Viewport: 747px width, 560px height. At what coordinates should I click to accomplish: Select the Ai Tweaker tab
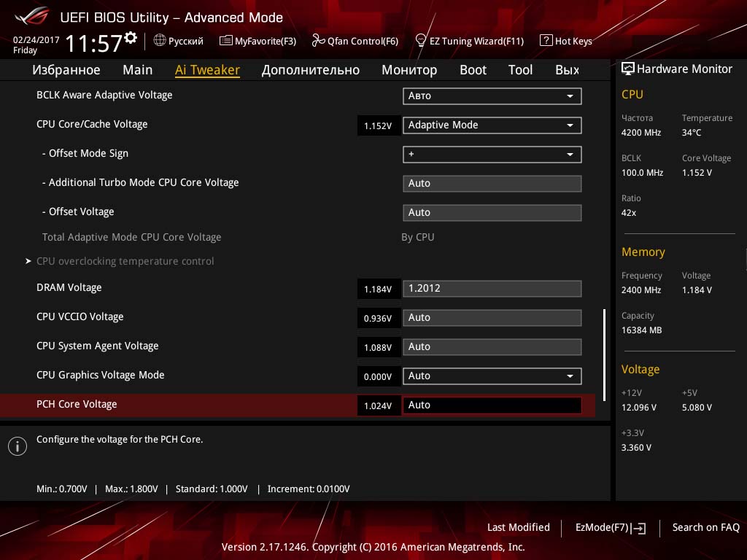pyautogui.click(x=207, y=70)
